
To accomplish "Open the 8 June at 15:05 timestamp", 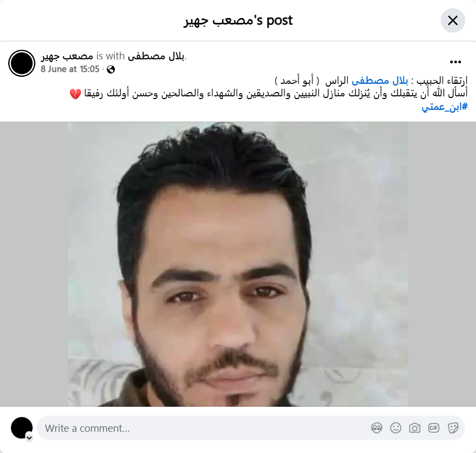I will [x=70, y=69].
